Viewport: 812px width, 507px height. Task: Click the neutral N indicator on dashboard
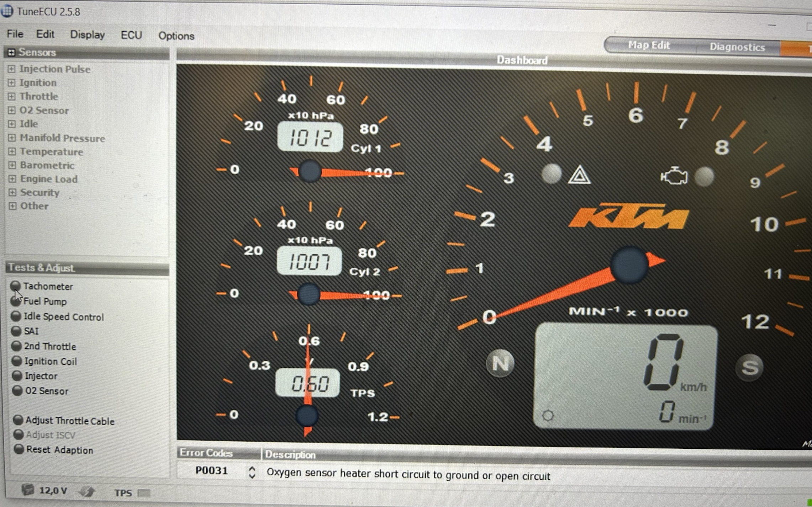[500, 363]
